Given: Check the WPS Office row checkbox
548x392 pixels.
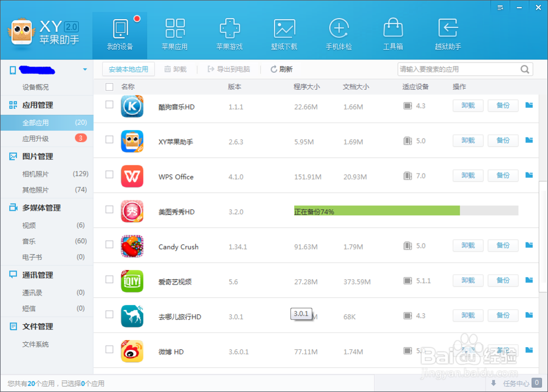Looking at the screenshot, I should tap(110, 174).
